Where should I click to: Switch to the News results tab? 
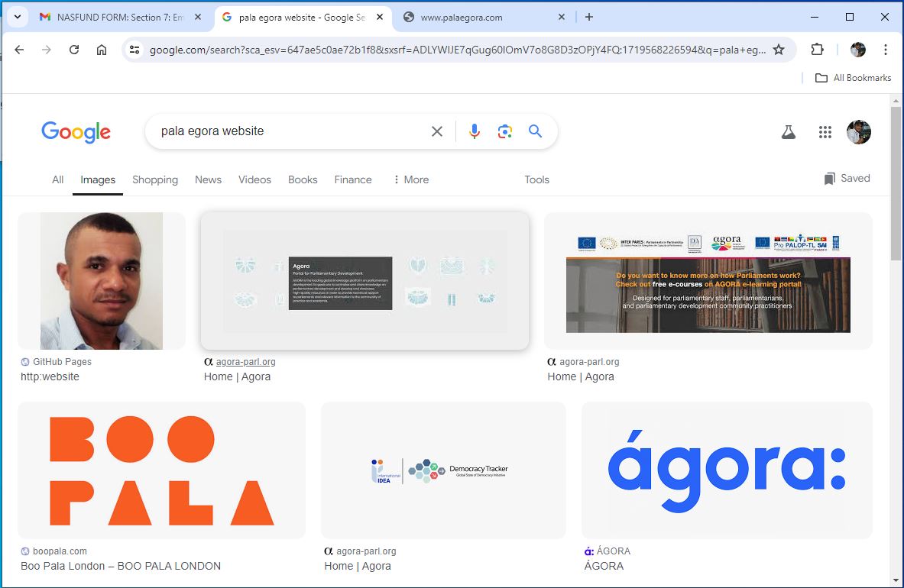click(x=208, y=179)
